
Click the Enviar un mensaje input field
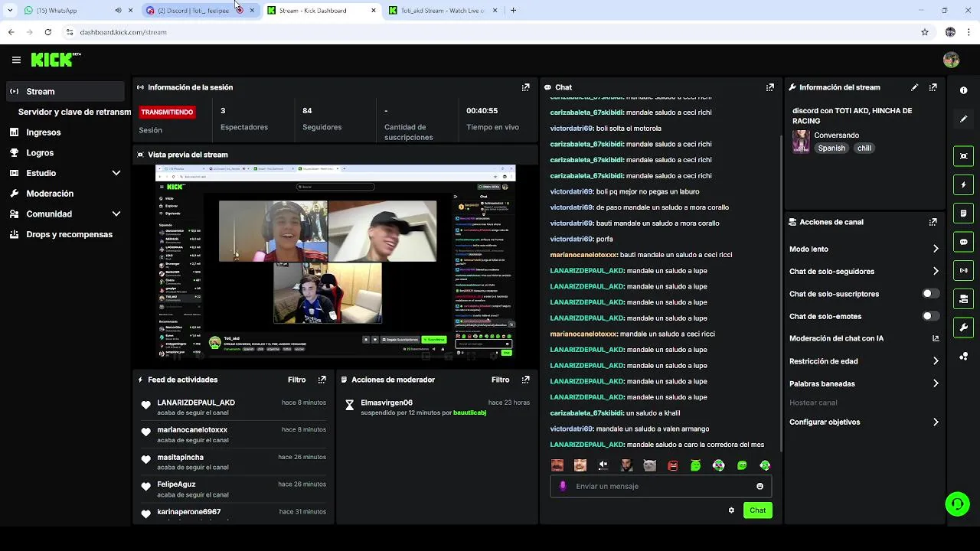point(661,486)
